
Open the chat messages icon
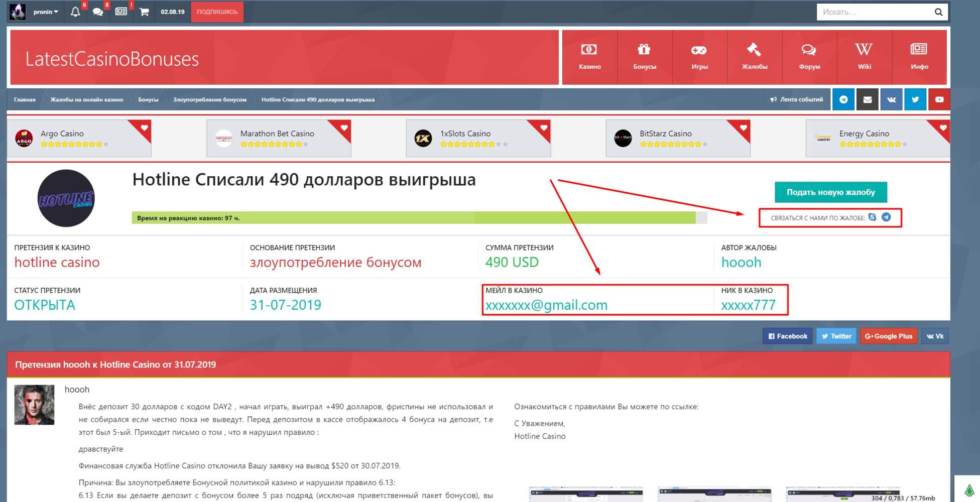pos(98,12)
